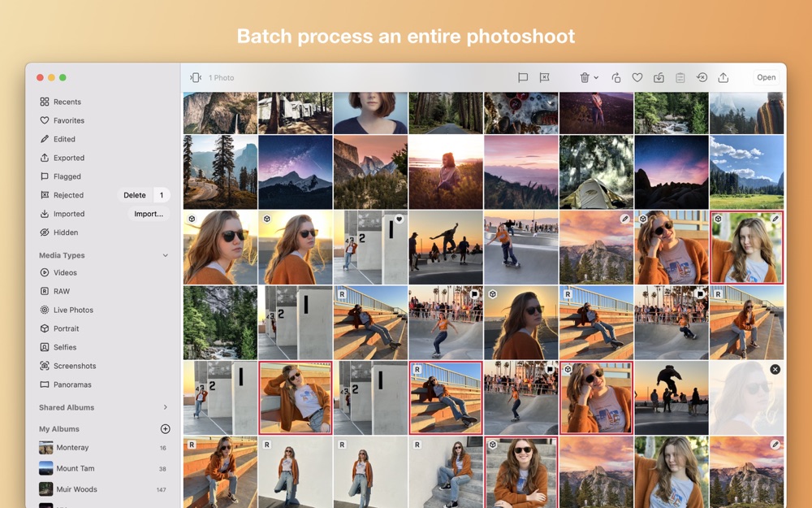Click the paste edits clipboard icon
This screenshot has height=508, width=812.
coord(680,78)
